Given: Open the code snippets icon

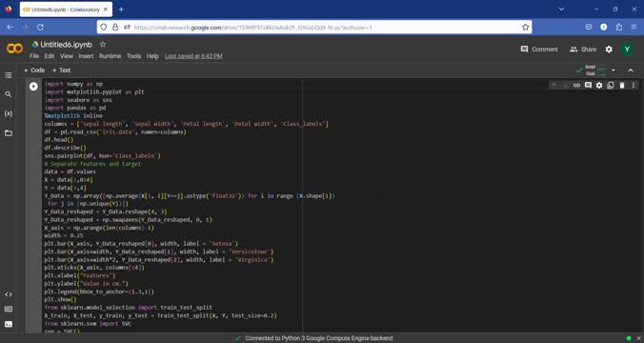Looking at the screenshot, I should coord(9,294).
